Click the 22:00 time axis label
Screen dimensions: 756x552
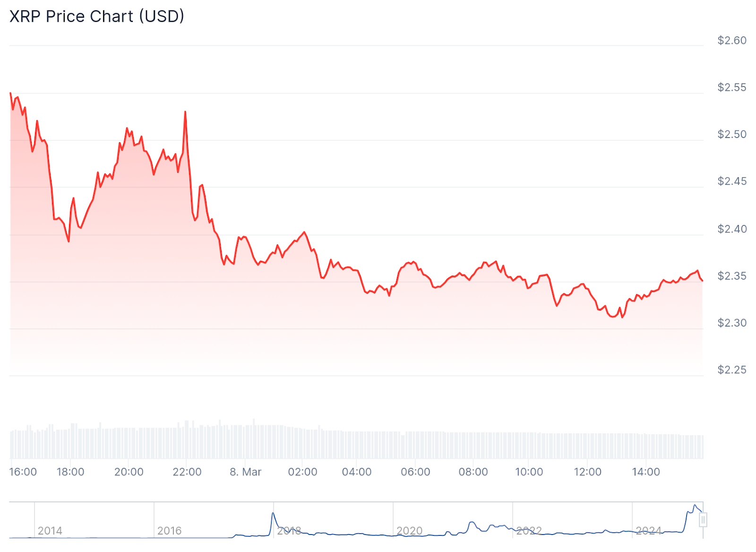[187, 472]
